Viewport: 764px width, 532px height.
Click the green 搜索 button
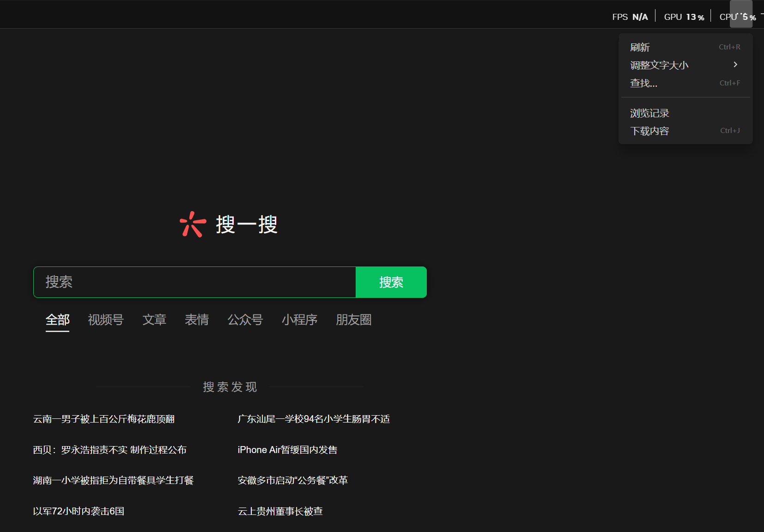click(x=391, y=282)
